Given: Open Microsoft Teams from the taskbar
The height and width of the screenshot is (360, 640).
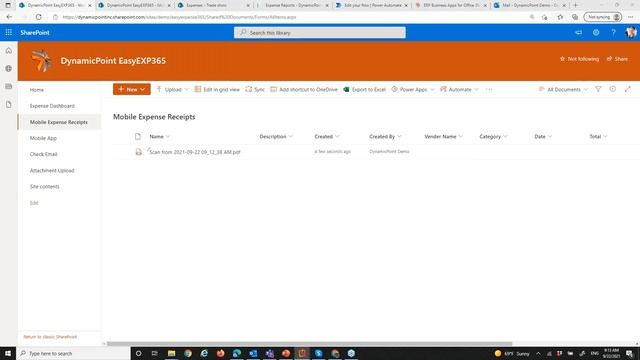Looking at the screenshot, I should 269,353.
